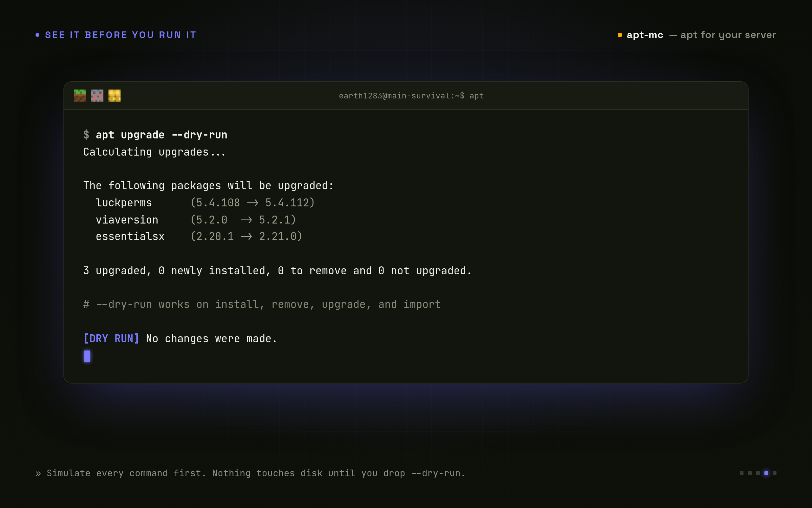Select the active purple slide dot
Viewport: 812px width, 508px height.
click(x=766, y=473)
